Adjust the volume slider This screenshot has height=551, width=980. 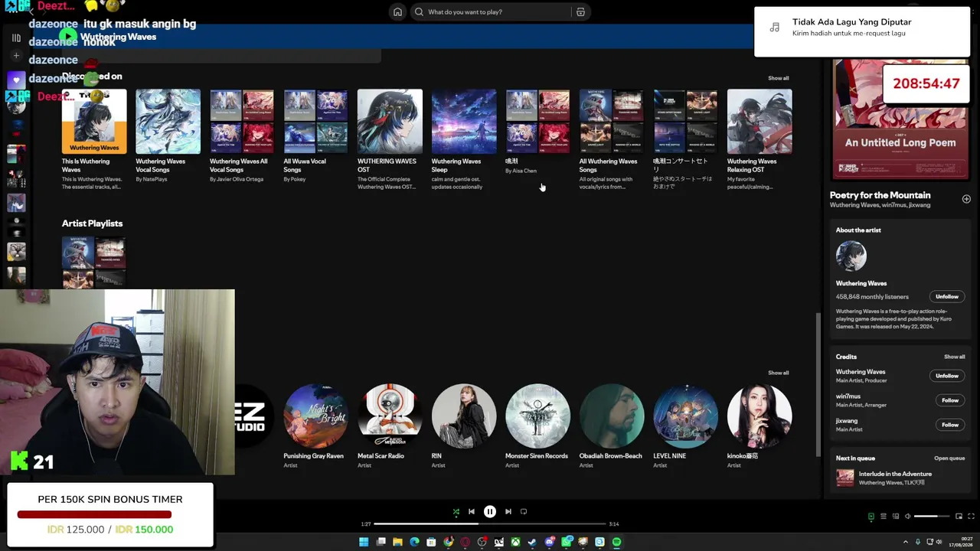click(931, 517)
